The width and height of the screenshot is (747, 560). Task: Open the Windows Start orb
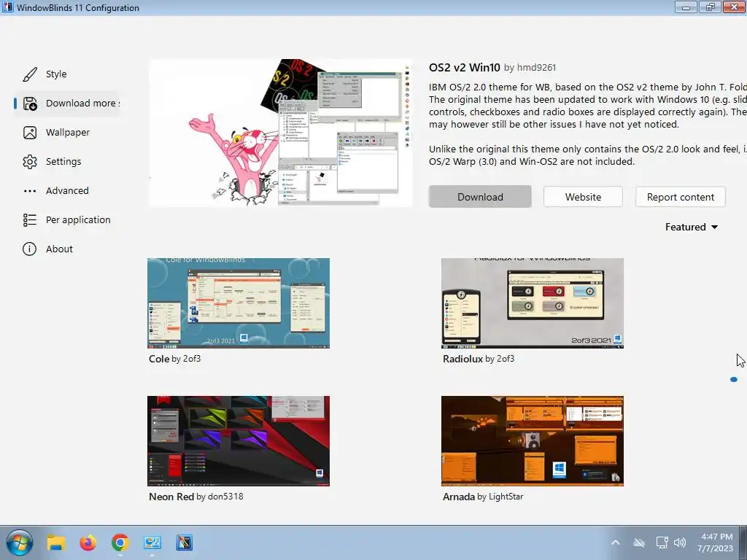click(20, 542)
